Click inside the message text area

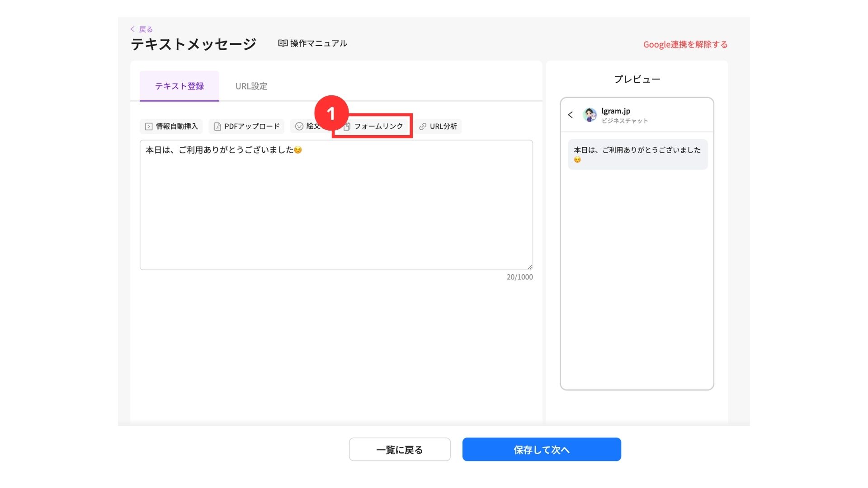click(336, 208)
